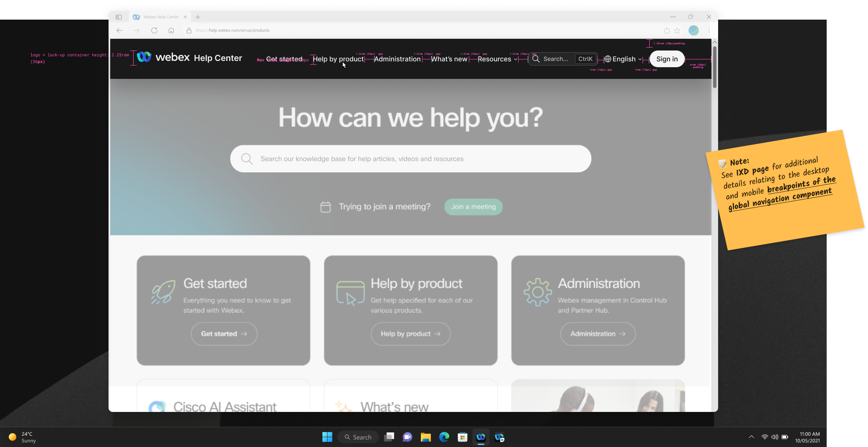Open the Webex app from the taskbar
868x447 pixels.
coord(481,437)
